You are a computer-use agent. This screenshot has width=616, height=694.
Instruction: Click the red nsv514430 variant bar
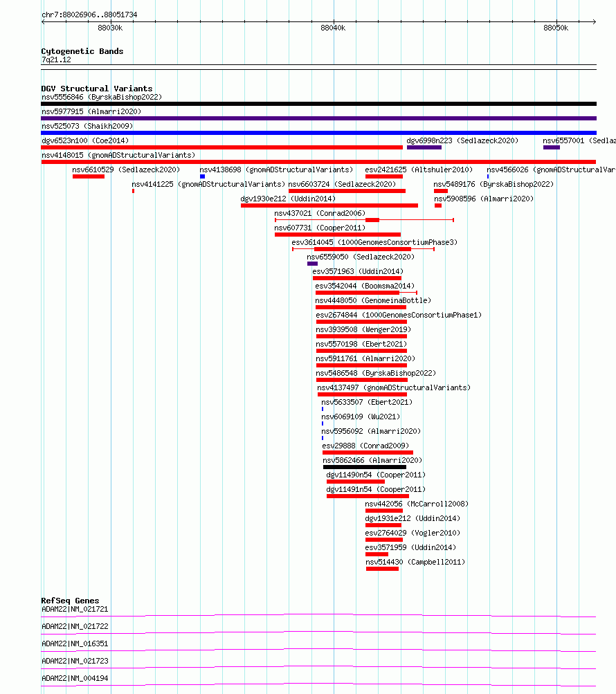[x=382, y=569]
